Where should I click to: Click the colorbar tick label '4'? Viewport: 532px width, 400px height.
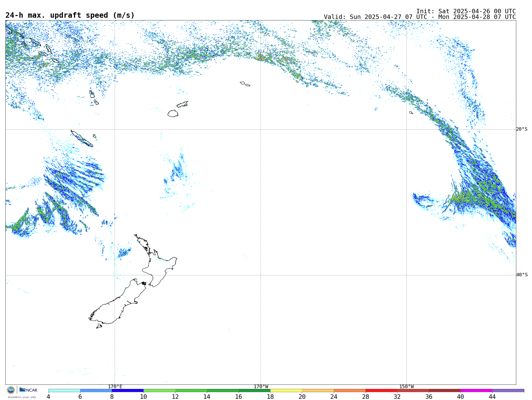pyautogui.click(x=48, y=397)
